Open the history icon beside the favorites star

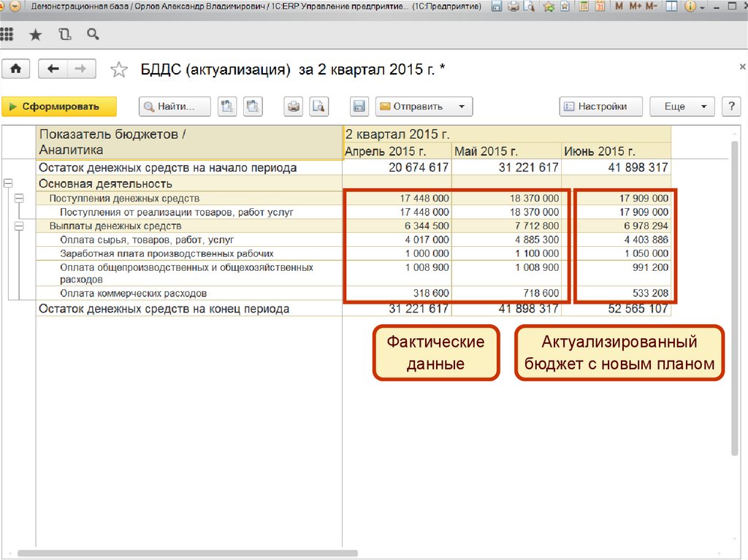tap(65, 34)
